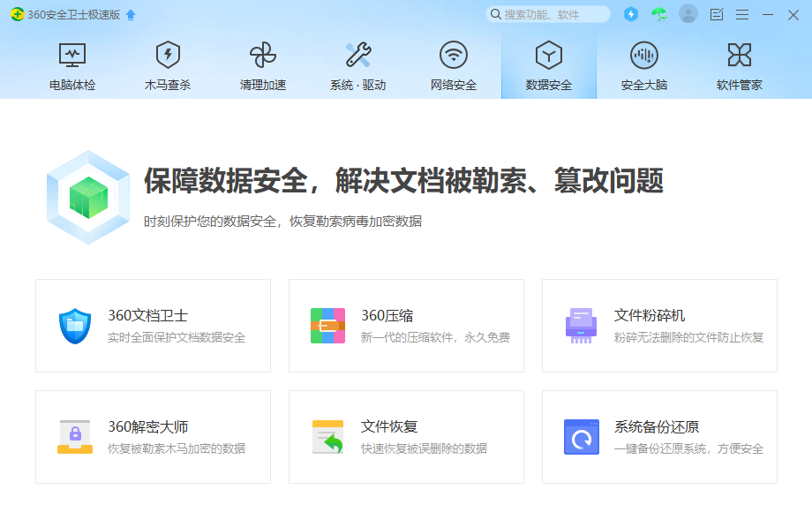This screenshot has height=512, width=812.
Task: Click text 粉碎无法删除的文件防止恢复
Action: pos(688,337)
